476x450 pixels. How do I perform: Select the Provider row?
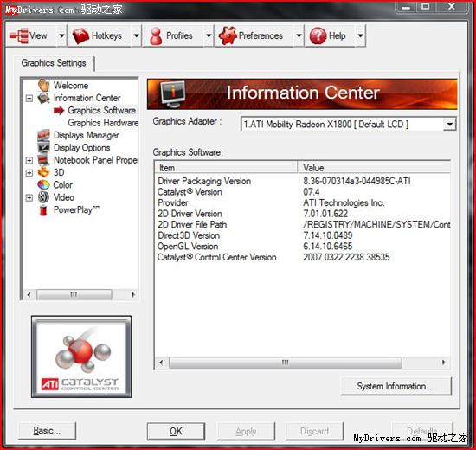(303, 202)
